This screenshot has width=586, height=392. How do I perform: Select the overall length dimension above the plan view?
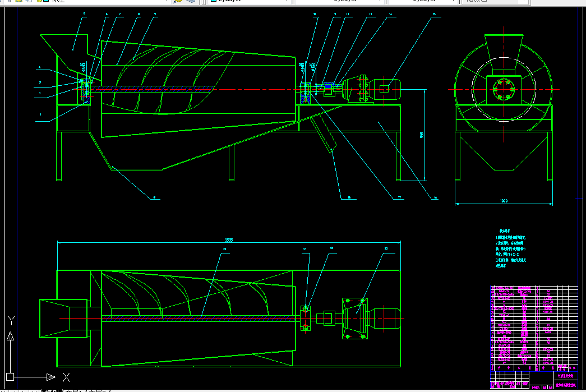(229, 240)
